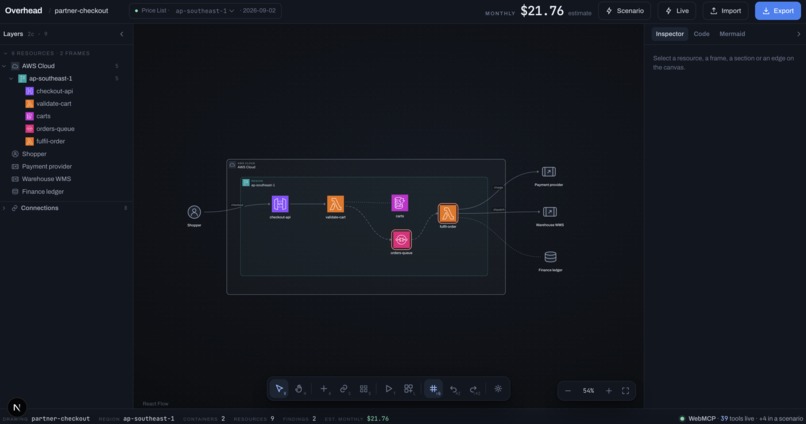Click the partner-checkout breadcrumb

click(81, 10)
